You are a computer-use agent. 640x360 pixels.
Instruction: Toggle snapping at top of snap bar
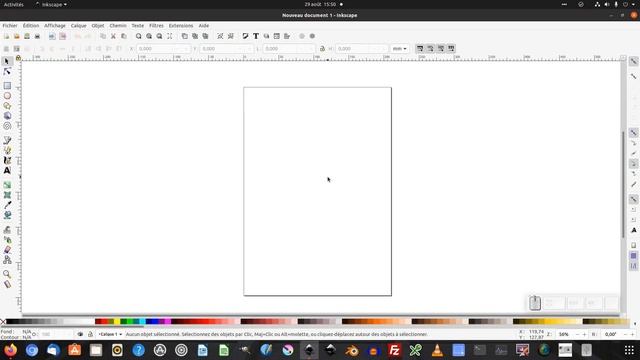pos(633,61)
